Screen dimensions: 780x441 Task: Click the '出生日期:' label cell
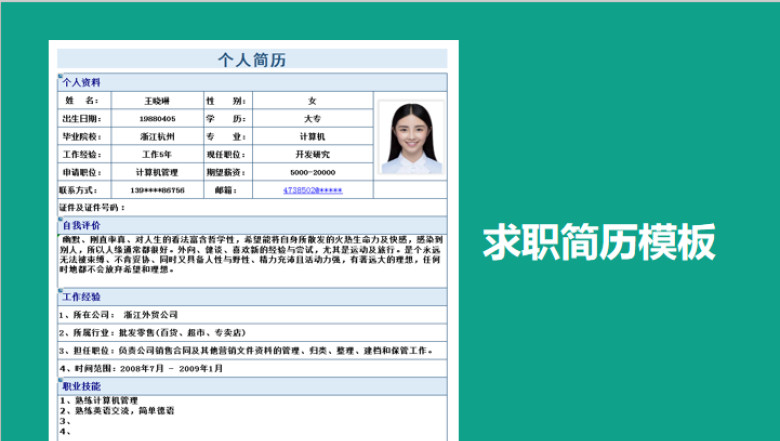pyautogui.click(x=84, y=118)
